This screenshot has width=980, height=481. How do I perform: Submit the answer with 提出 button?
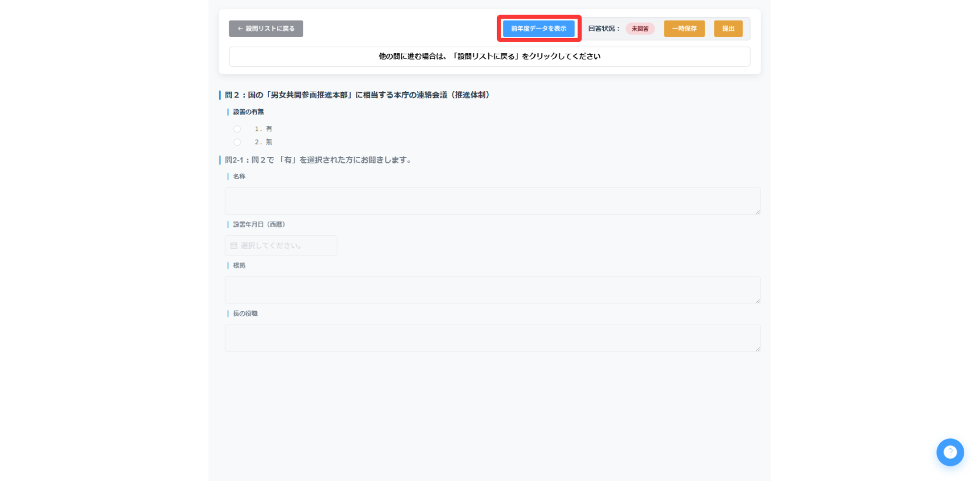click(x=728, y=29)
